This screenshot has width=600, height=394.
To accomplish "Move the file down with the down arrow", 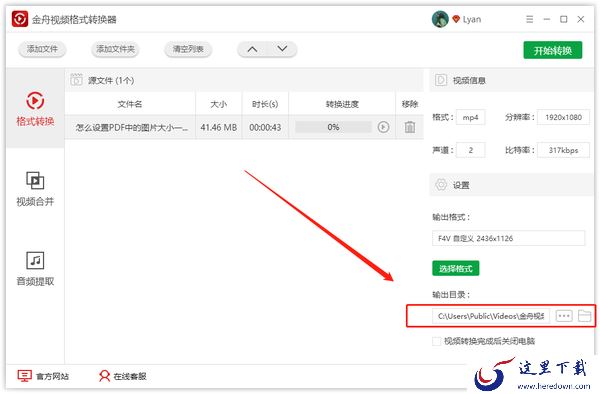I will 282,49.
